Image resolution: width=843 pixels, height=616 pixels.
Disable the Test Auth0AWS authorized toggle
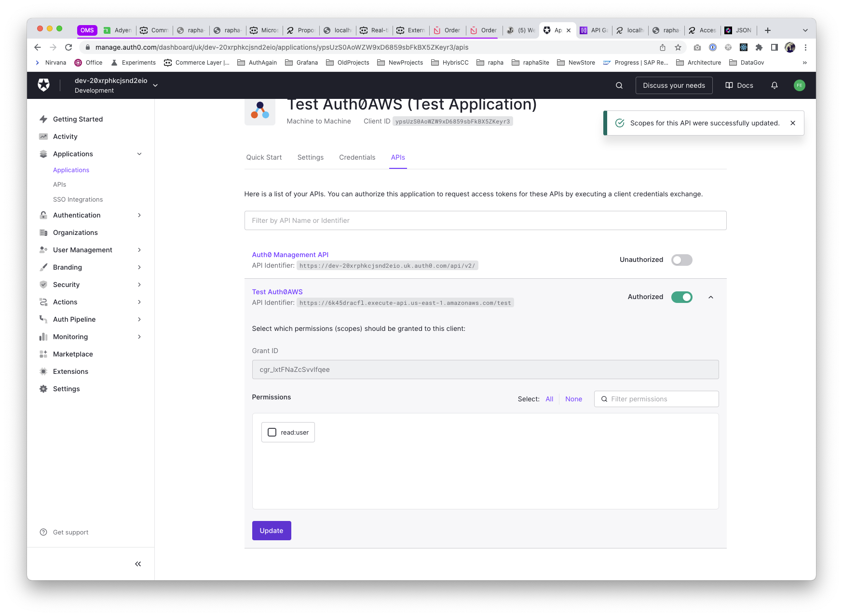pyautogui.click(x=681, y=297)
